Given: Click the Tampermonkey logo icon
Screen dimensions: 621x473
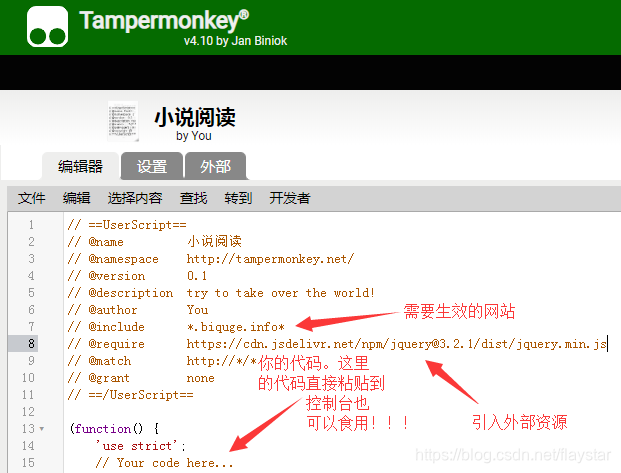Looking at the screenshot, I should point(48,26).
